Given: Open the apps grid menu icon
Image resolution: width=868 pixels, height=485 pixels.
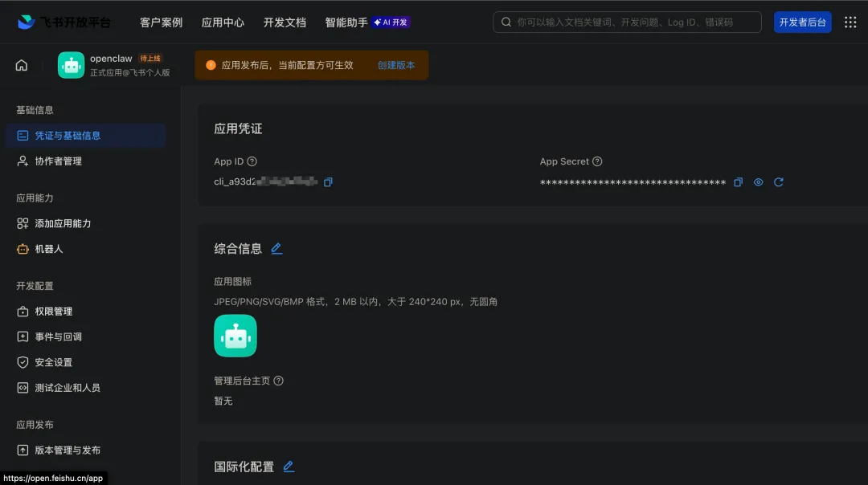Looking at the screenshot, I should 850,22.
